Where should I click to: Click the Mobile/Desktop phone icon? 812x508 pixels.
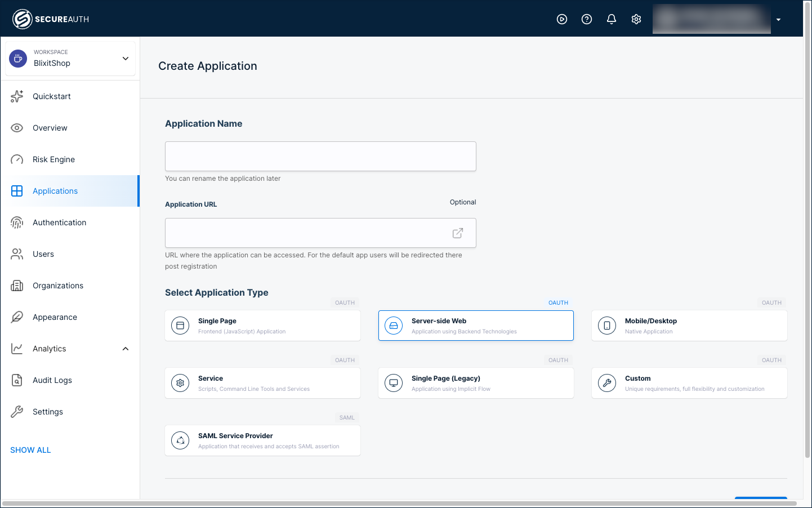pos(607,326)
